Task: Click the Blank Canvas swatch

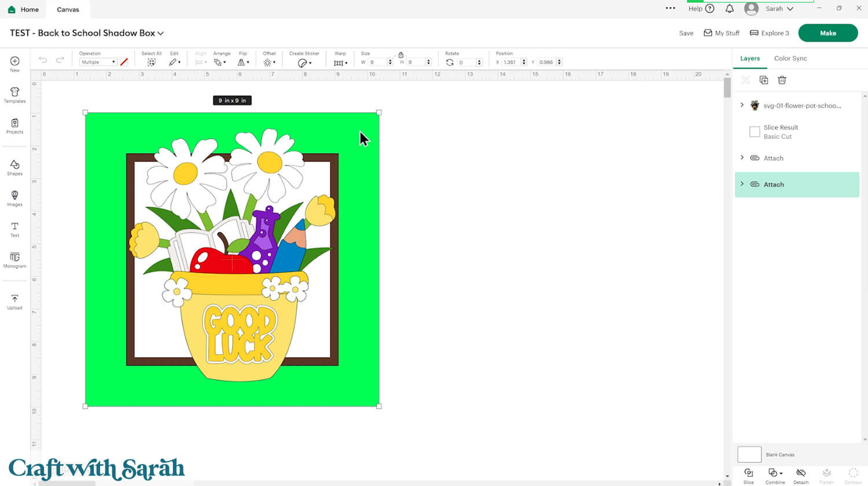Action: 749,454
